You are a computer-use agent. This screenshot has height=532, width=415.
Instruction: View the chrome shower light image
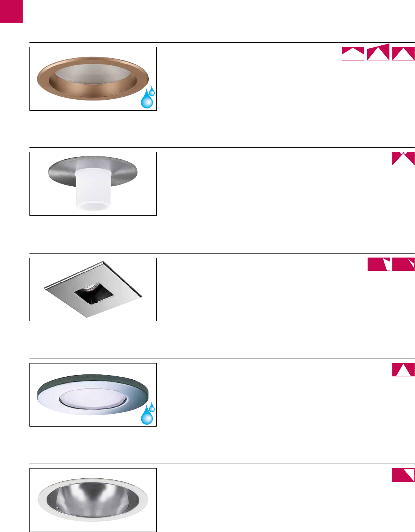[x=93, y=395]
